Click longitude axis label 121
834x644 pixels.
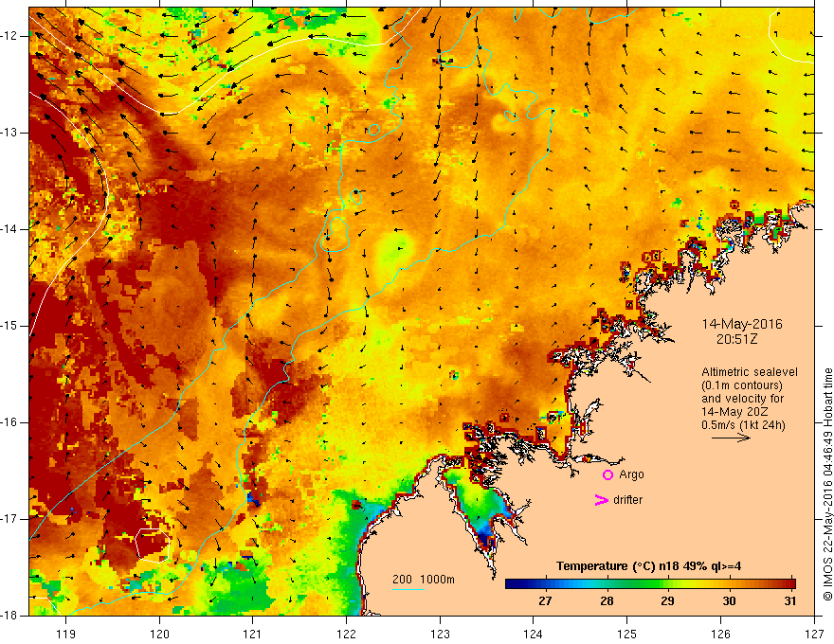[x=253, y=634]
